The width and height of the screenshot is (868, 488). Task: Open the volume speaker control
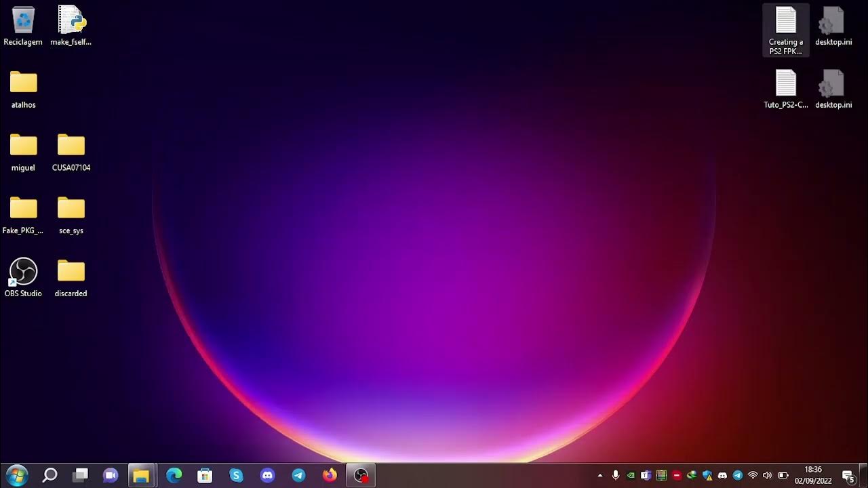[x=767, y=476]
